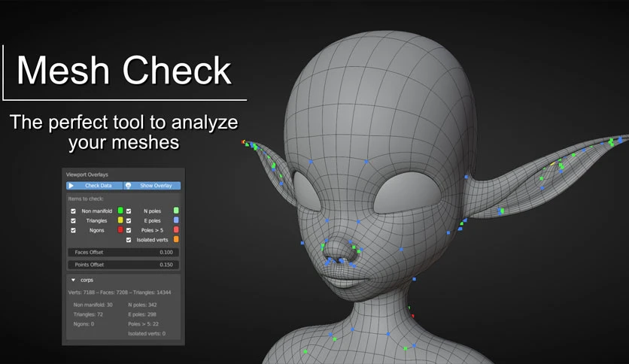
Task: Change the red Poles > 5 color
Action: (176, 229)
